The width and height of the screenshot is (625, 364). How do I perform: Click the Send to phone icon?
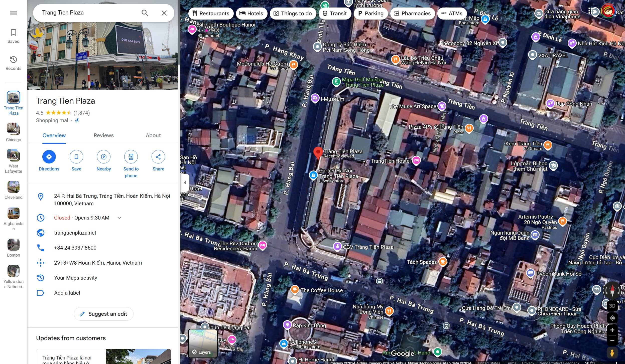point(131,157)
